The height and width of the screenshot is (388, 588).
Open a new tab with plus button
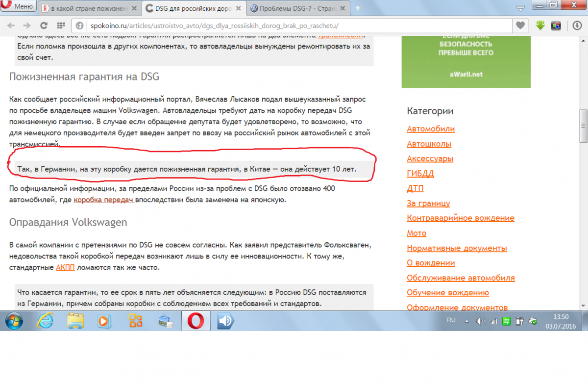(x=358, y=8)
